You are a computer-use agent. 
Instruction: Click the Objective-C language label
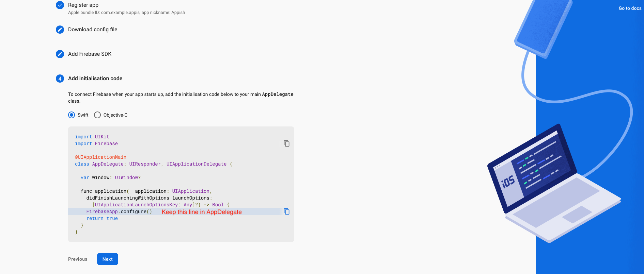(115, 115)
